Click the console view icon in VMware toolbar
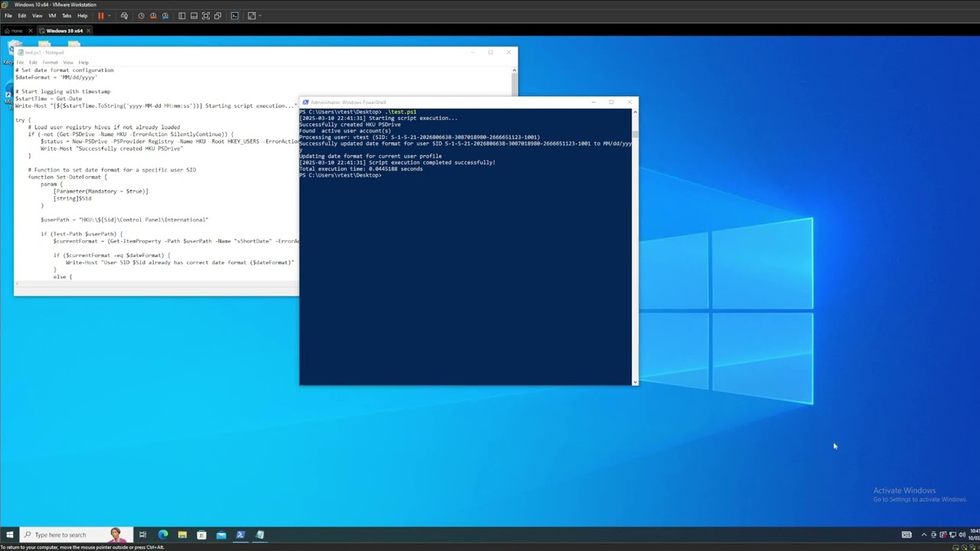 tap(234, 15)
